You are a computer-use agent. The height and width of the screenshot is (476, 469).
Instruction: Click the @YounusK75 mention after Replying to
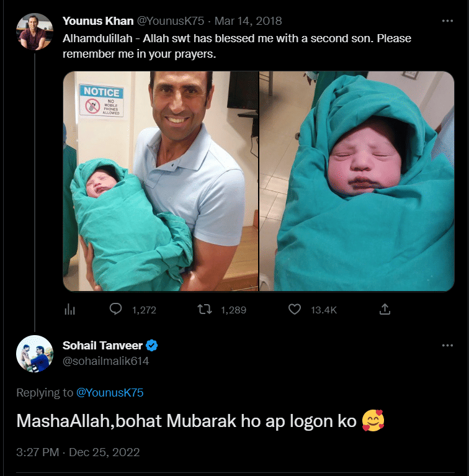[109, 393]
